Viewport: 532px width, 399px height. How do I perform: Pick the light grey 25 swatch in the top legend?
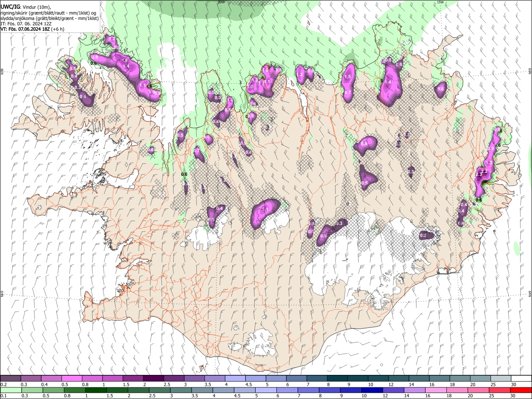(501, 378)
